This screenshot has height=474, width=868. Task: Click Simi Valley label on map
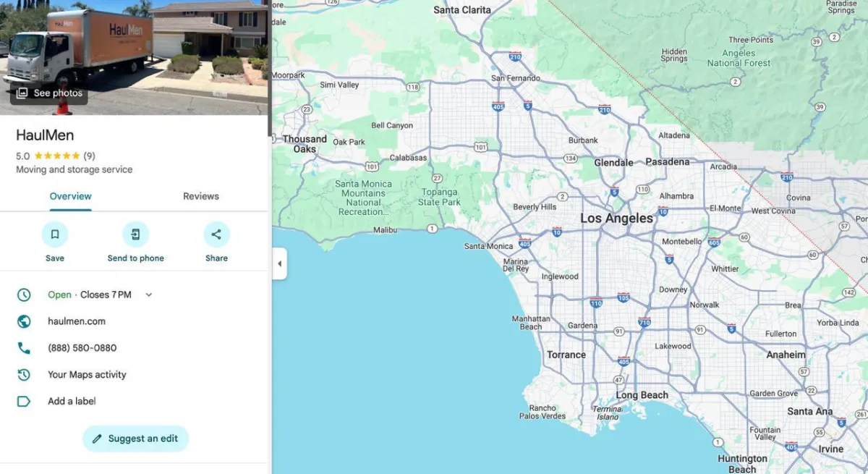point(339,85)
